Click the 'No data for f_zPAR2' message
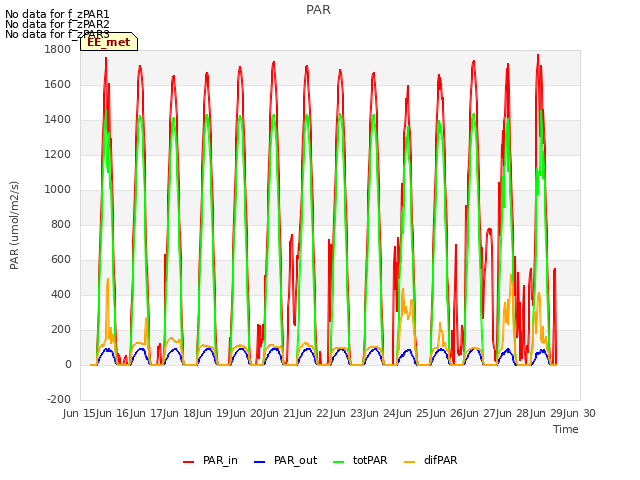 pos(57,24)
